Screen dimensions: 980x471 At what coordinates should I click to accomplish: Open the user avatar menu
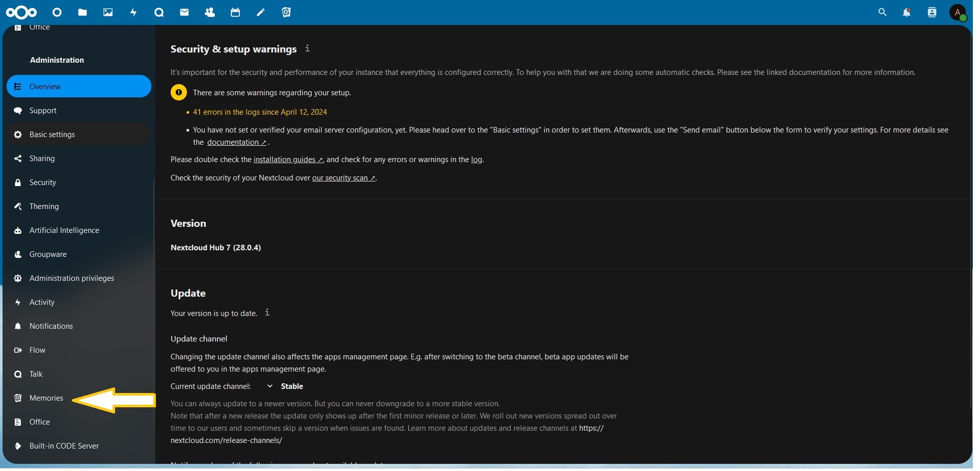pyautogui.click(x=965, y=13)
